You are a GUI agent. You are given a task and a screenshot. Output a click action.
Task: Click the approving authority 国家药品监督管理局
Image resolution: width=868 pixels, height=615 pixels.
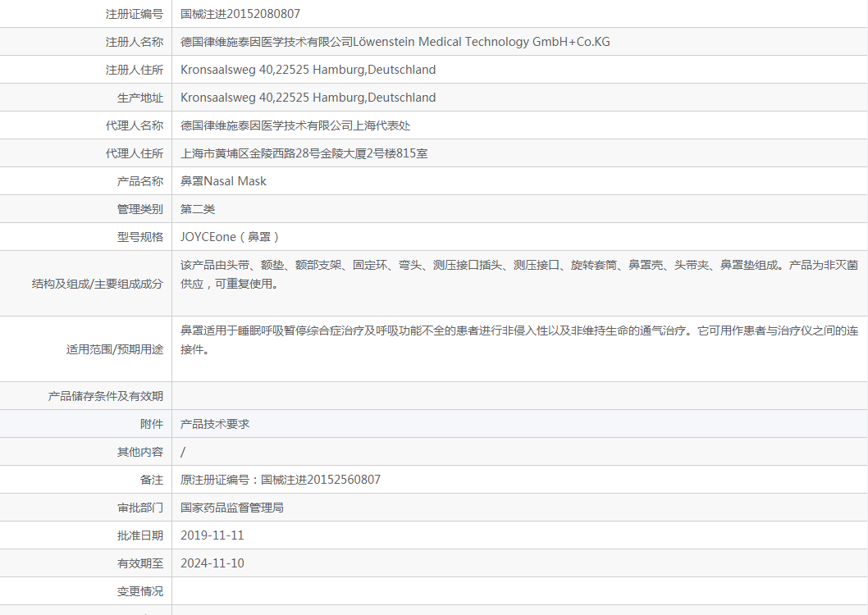point(232,507)
